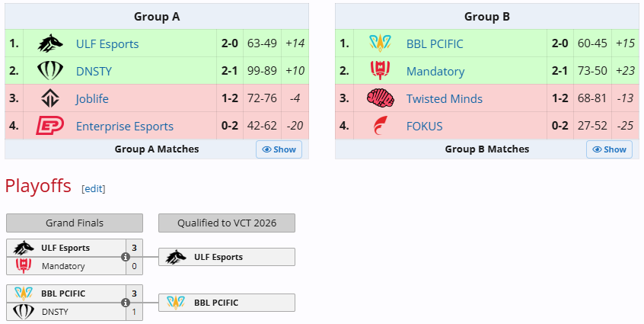Screen dimensions: 644x324
Task: Open match info for BBL PCIFIC vs DNSTY
Action: point(126,303)
